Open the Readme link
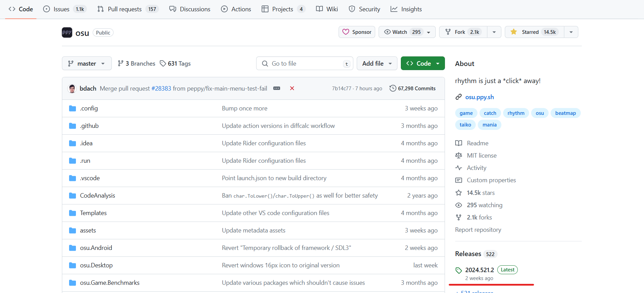644x293 pixels. [x=472, y=143]
